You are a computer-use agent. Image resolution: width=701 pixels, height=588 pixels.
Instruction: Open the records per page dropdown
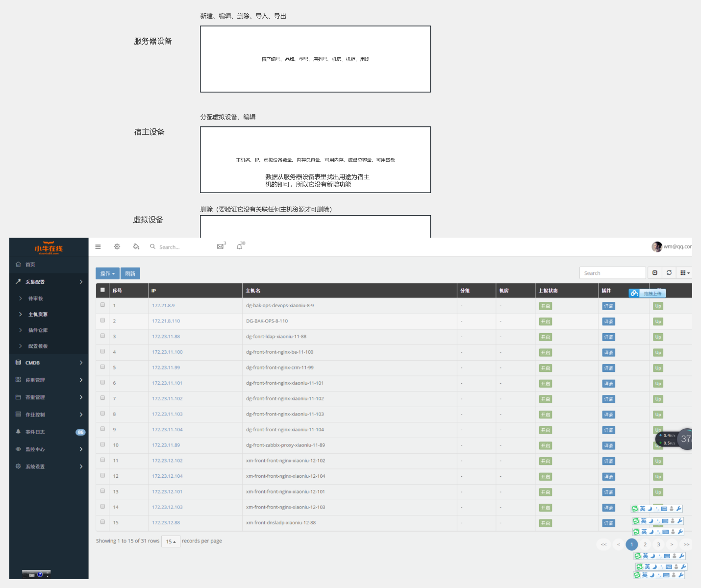(171, 541)
